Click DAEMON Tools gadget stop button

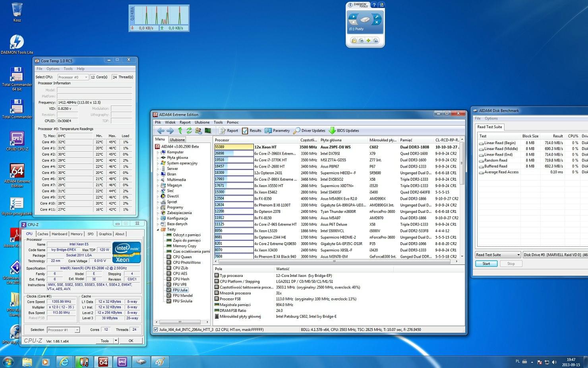353,23
